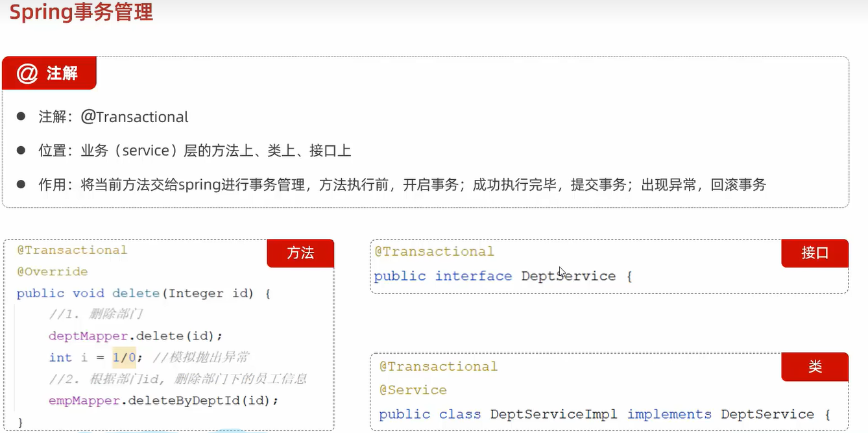Click the comment //2. 根据部门id, 删除部门下的员工信息
868x433 pixels.
coord(178,379)
